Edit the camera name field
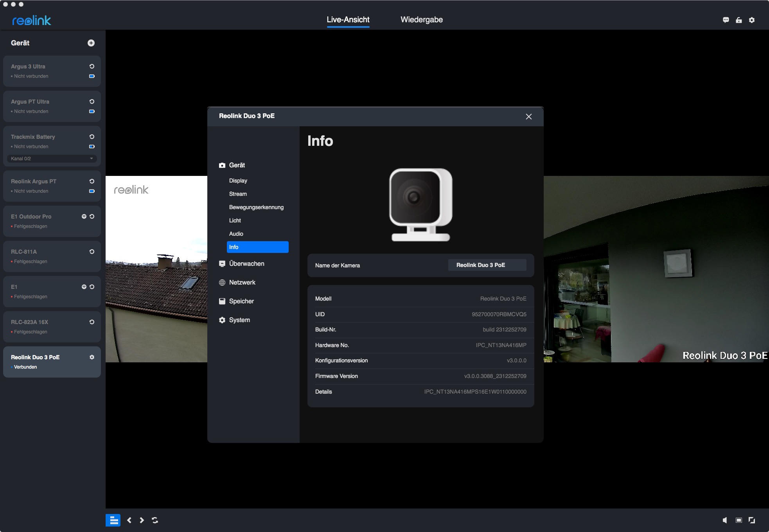 click(487, 265)
